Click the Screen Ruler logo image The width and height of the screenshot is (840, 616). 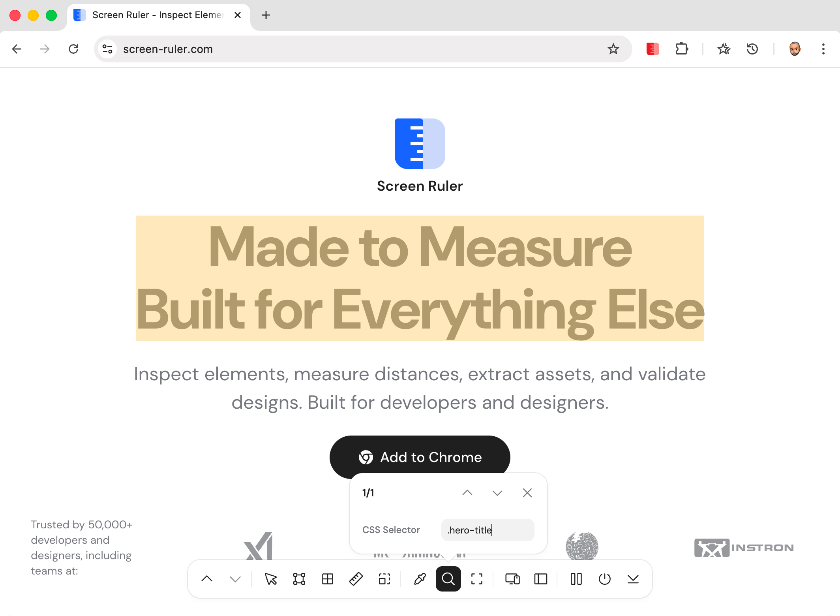point(420,144)
